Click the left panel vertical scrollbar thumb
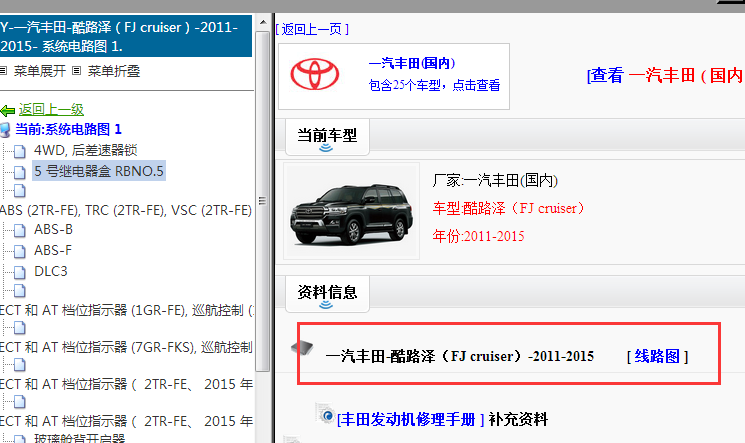Viewport: 745px width, 443px height. point(263,201)
